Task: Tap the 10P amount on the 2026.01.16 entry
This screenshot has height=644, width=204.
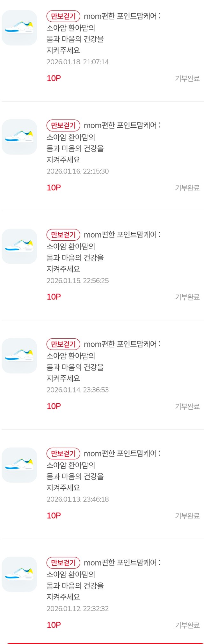Action: (x=54, y=188)
